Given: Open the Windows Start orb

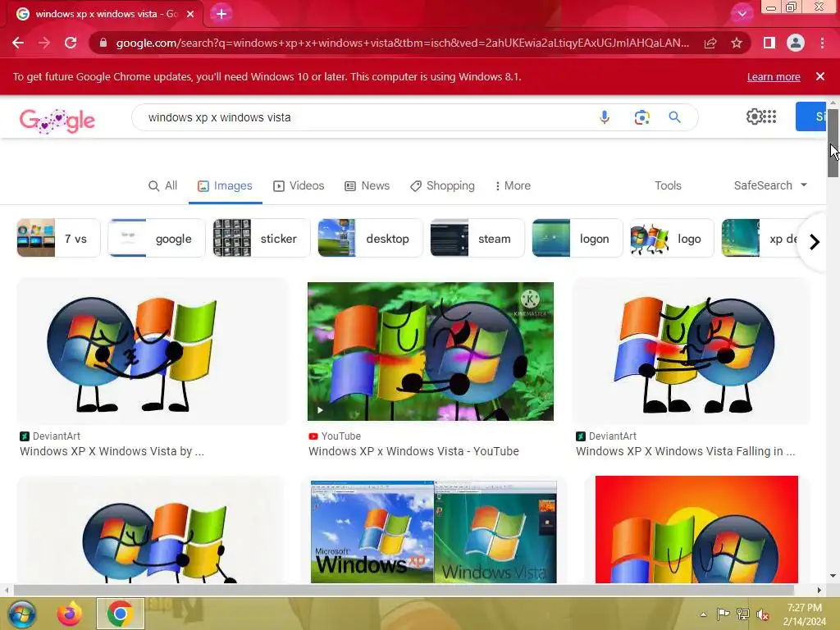Looking at the screenshot, I should pos(21,614).
